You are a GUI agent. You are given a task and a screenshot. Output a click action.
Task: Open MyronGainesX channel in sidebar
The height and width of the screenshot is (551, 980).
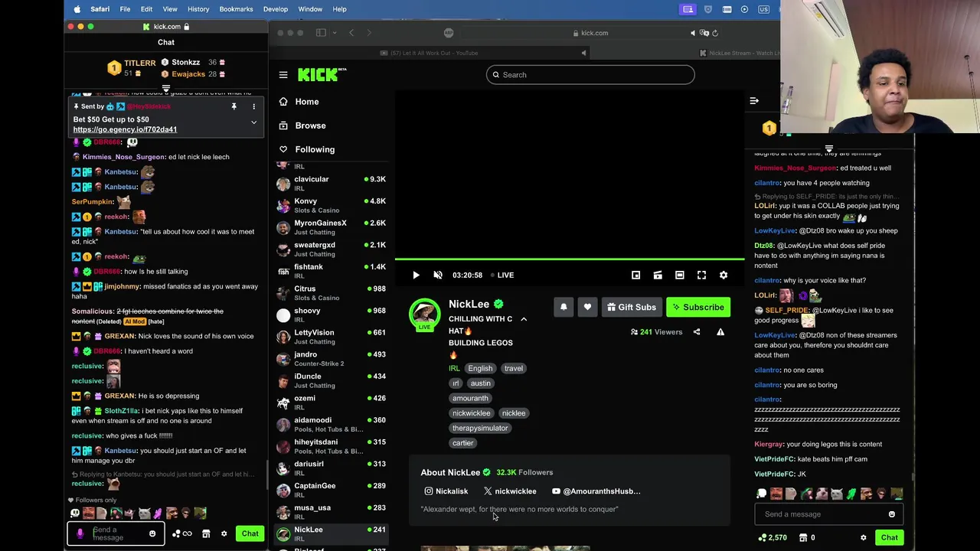(332, 227)
